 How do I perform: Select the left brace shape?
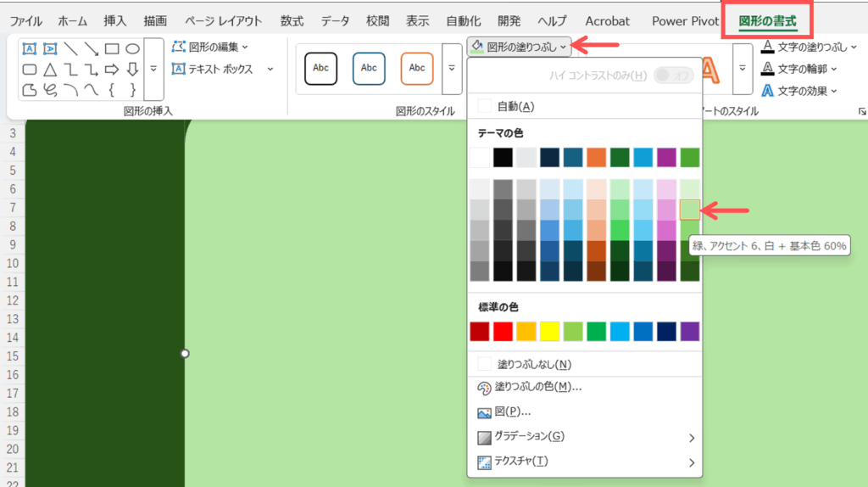[x=112, y=89]
